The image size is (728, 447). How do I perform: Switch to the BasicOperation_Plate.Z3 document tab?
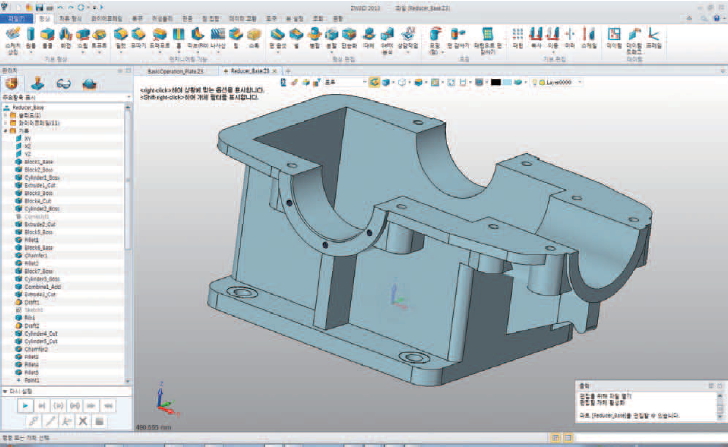176,71
